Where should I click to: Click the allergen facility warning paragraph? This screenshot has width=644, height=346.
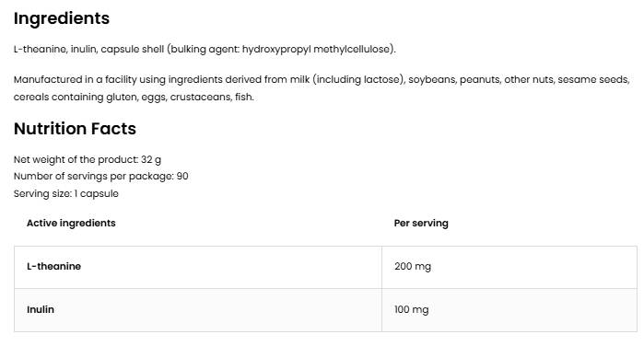click(x=322, y=88)
